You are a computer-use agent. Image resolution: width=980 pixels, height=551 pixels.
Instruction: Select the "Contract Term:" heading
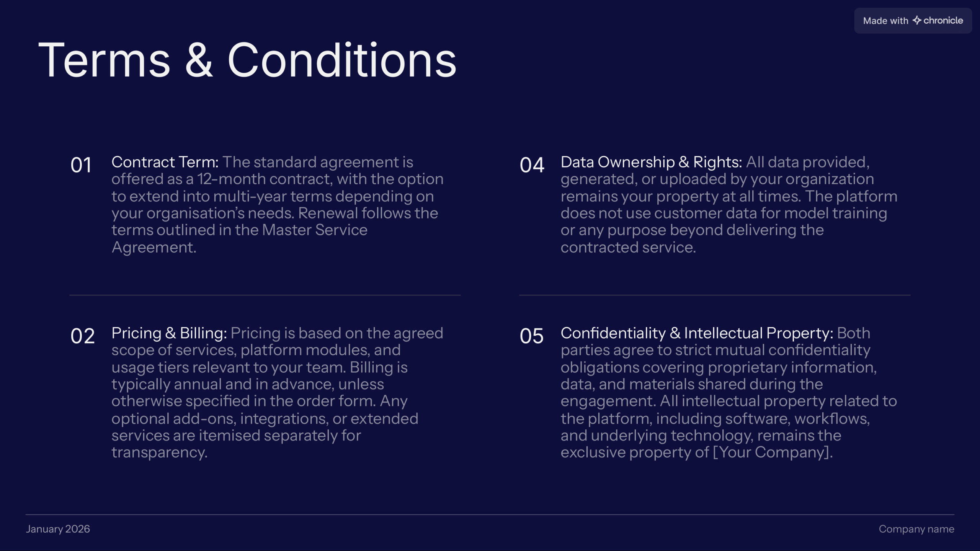(165, 162)
